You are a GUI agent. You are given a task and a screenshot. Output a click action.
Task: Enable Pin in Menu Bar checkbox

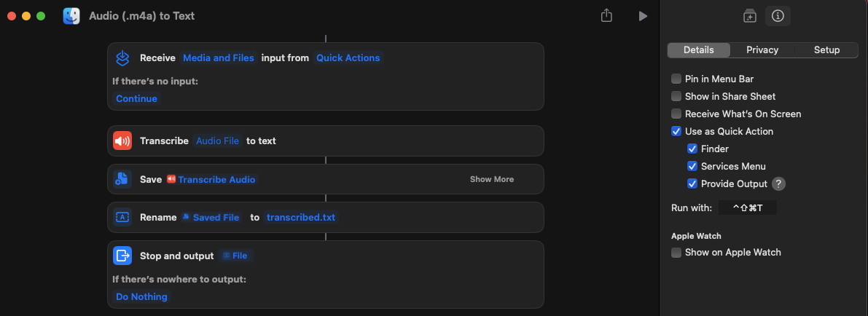click(676, 79)
